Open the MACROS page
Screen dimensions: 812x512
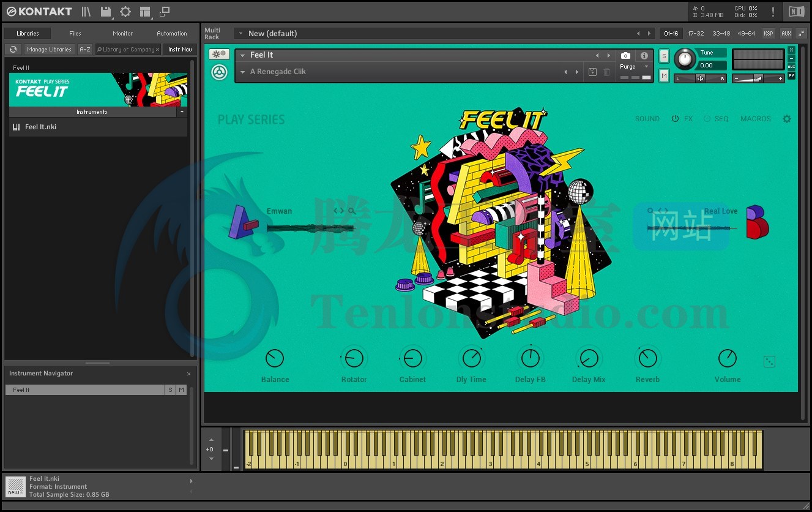coord(756,119)
